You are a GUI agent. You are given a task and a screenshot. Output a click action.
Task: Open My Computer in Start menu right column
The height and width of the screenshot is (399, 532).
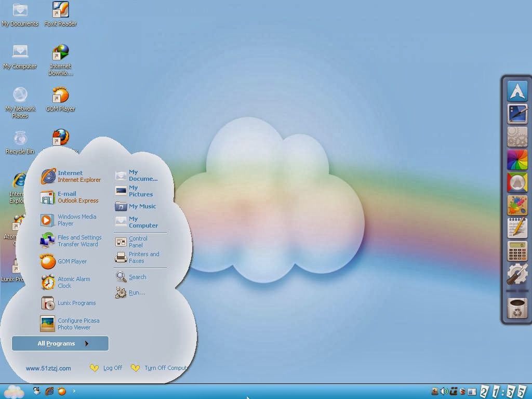(x=137, y=222)
